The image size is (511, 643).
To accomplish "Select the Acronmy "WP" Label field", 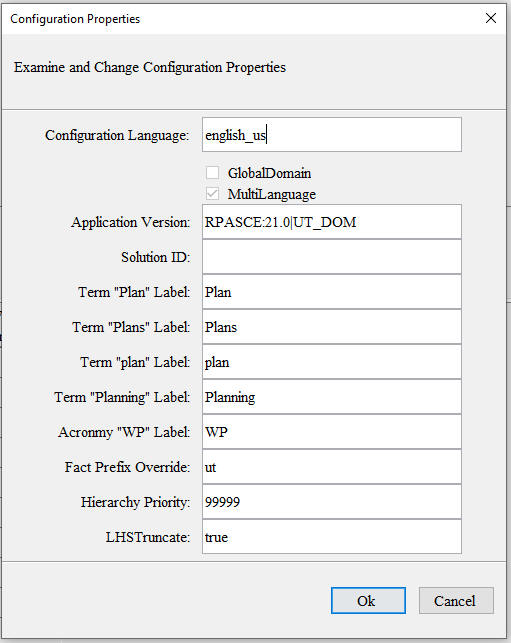I will point(332,432).
